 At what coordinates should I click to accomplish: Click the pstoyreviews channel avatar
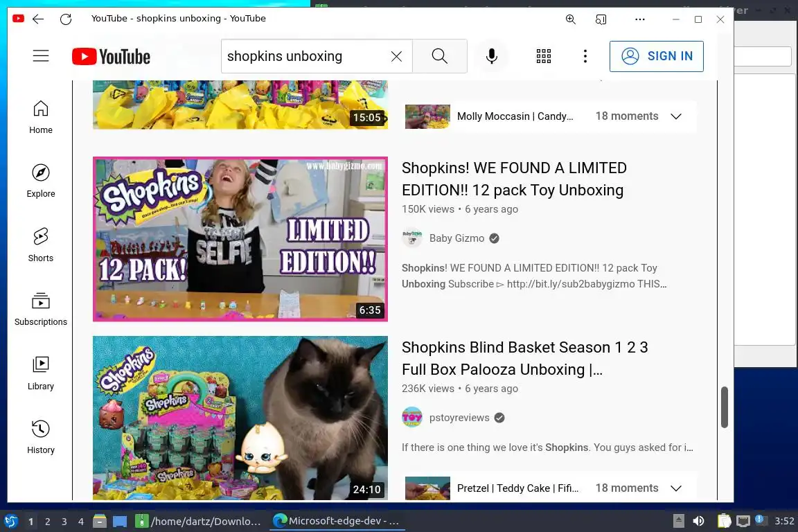tap(412, 417)
